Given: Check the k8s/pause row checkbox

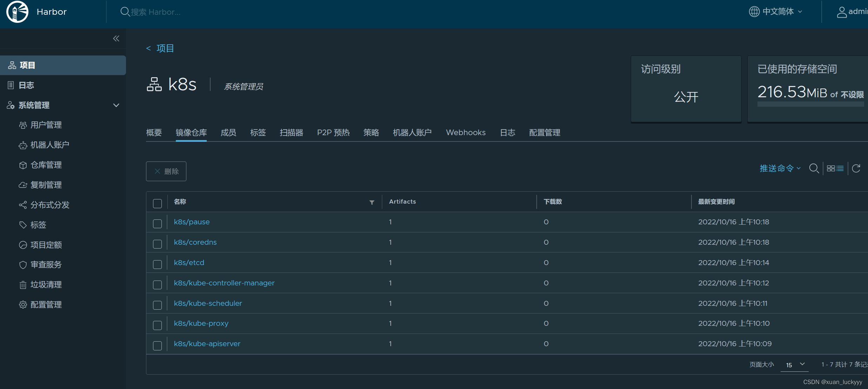Looking at the screenshot, I should click(157, 224).
